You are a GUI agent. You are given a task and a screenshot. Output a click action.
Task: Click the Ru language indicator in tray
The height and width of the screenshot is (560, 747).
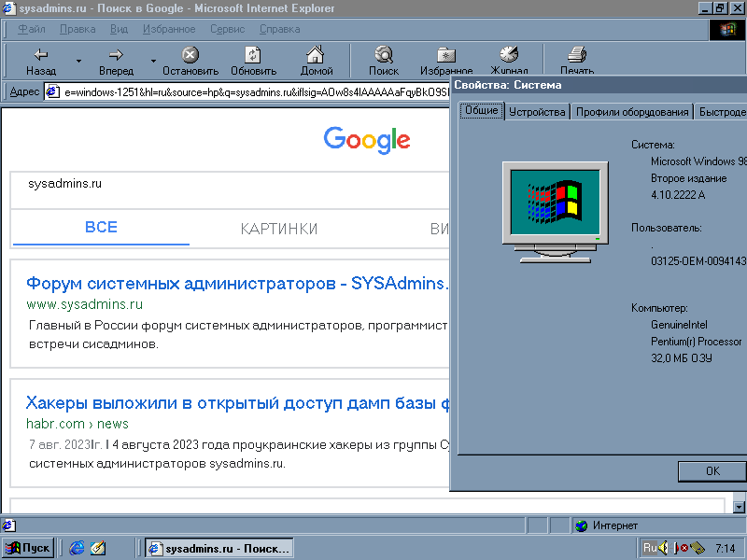coord(649,548)
